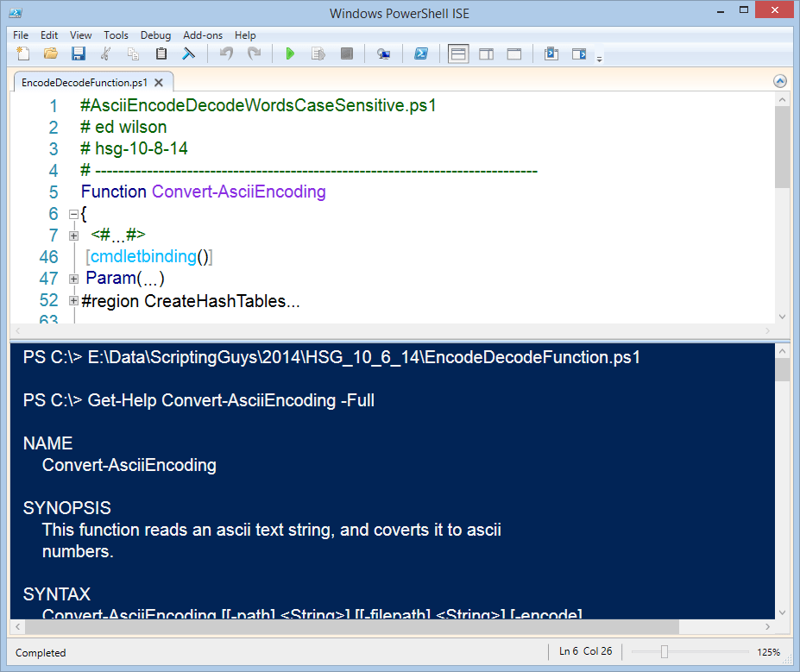Collapse the script pane with the round arrow
800x672 pixels.
pos(779,81)
